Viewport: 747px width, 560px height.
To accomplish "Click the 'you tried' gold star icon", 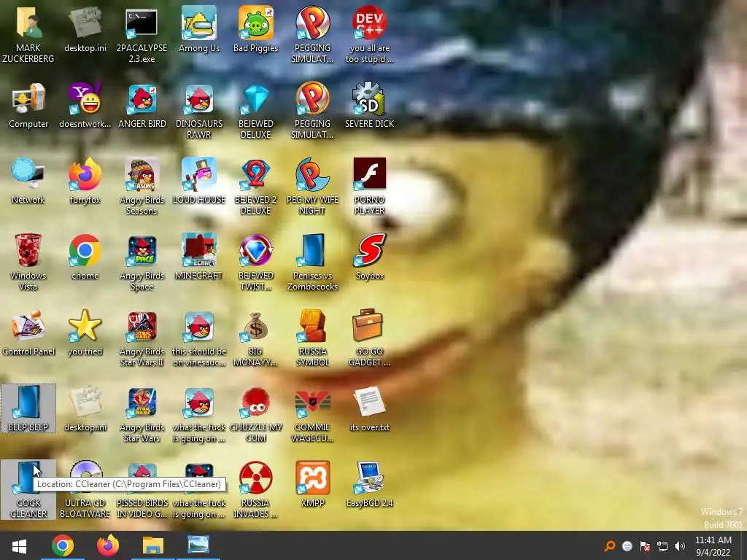I will click(x=85, y=327).
